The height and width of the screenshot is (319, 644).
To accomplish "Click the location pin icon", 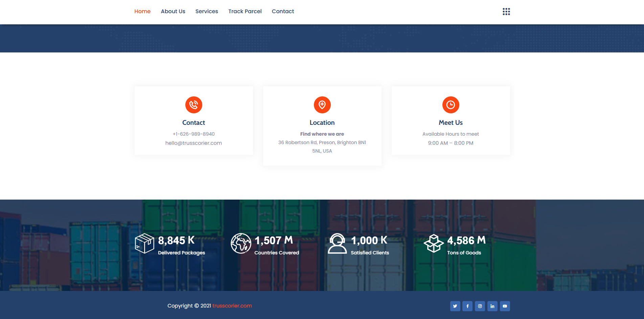I will (322, 105).
